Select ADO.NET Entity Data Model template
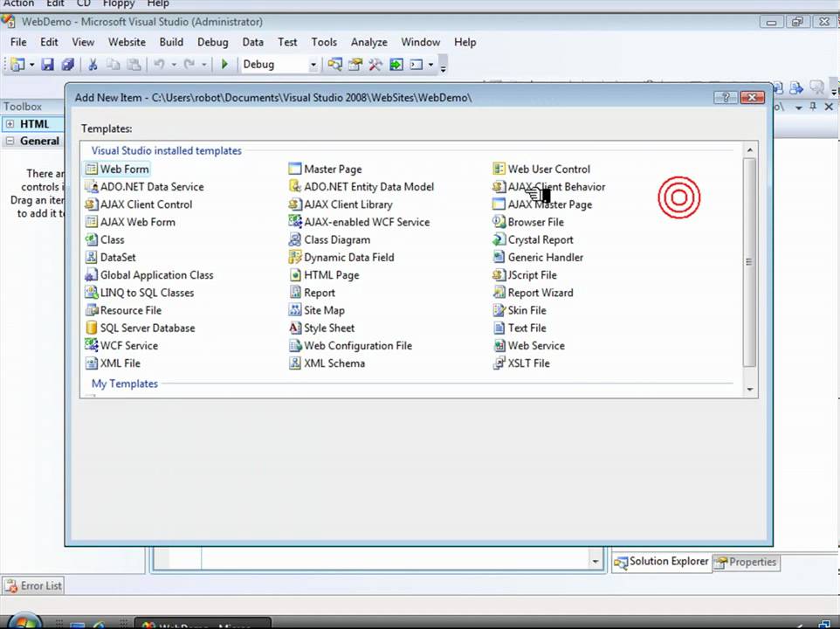 pos(361,186)
